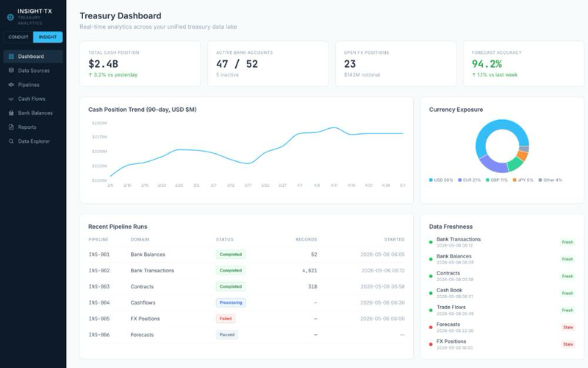
Task: Click the green status dot for Bank Transactions
Action: click(x=431, y=242)
